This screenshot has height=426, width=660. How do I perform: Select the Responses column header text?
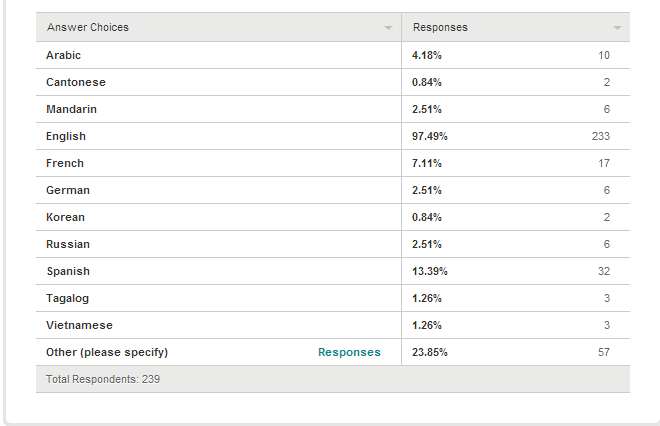click(x=440, y=27)
